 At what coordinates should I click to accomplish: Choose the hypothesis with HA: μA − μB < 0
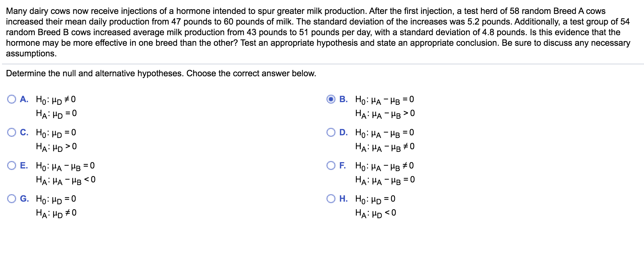(x=12, y=165)
